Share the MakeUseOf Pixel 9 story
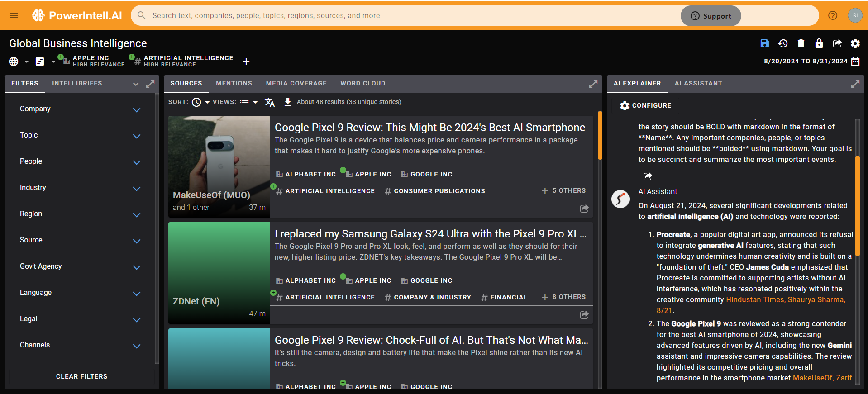The image size is (868, 394). pos(584,209)
